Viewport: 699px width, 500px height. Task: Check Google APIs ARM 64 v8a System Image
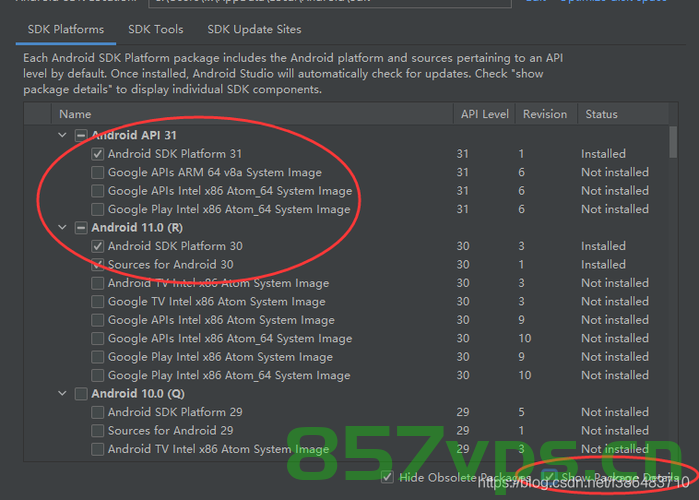pyautogui.click(x=98, y=172)
